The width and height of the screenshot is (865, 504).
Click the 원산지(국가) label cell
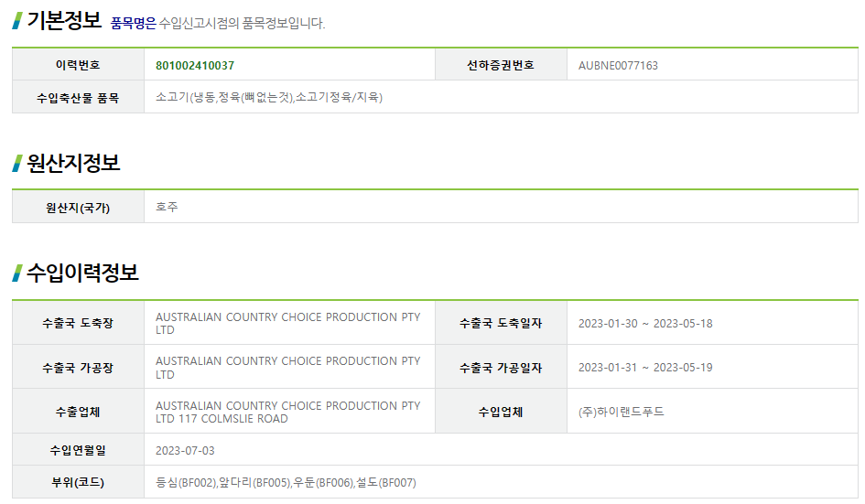click(78, 208)
